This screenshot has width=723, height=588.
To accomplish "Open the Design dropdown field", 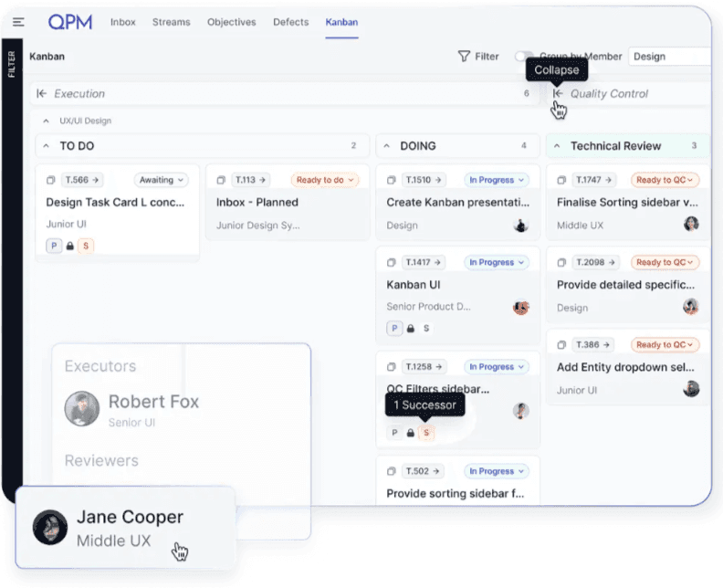I will 669,57.
